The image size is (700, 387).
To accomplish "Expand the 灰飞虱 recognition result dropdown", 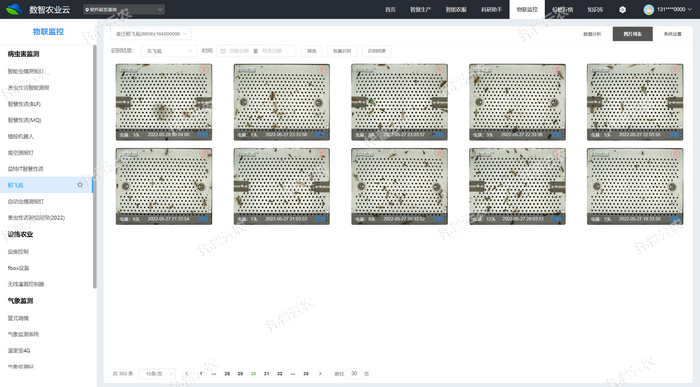I will pos(169,51).
